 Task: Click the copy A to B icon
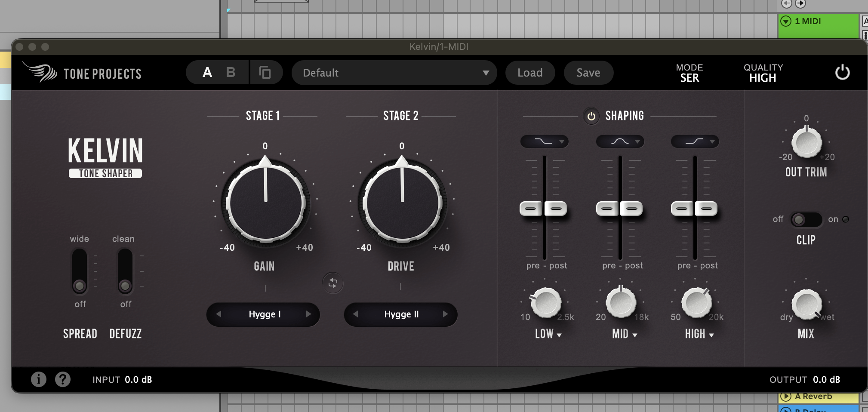[x=266, y=72]
